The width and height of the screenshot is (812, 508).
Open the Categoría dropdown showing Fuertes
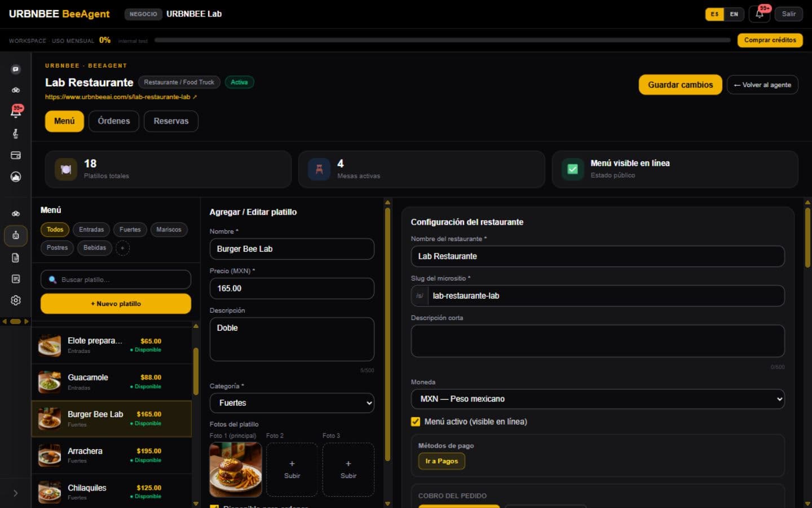point(292,403)
